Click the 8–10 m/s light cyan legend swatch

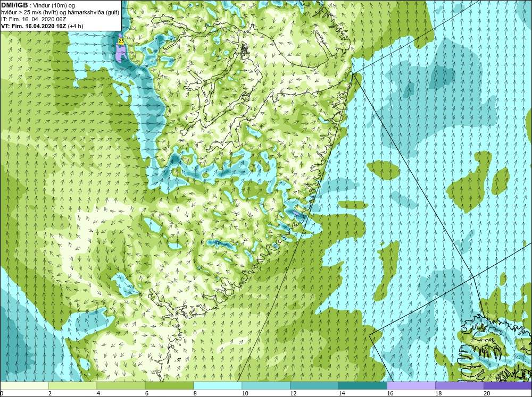pyautogui.click(x=218, y=385)
